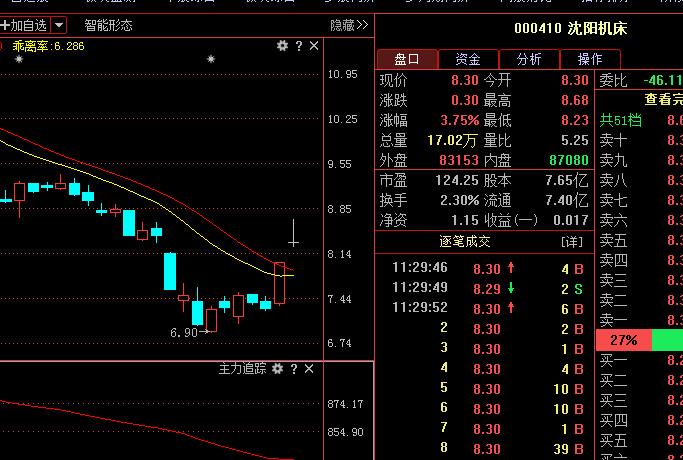Click the latest red hollow candlestick

click(280, 283)
